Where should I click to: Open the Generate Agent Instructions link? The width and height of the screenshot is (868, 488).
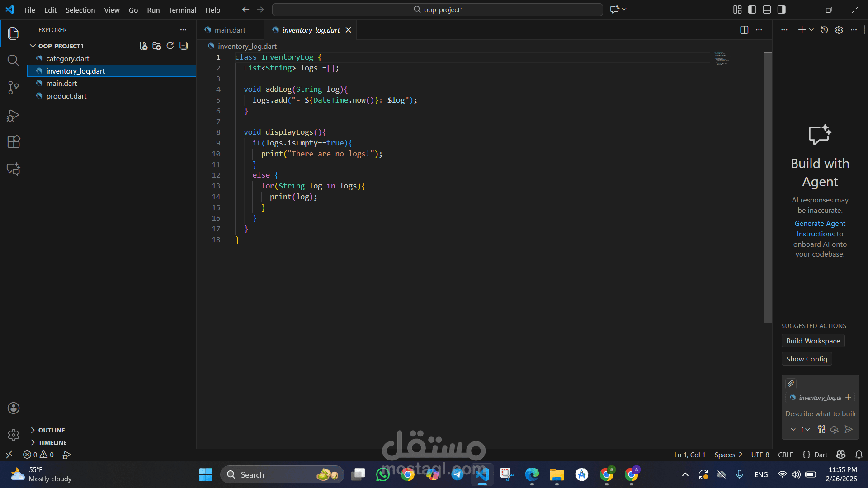820,229
